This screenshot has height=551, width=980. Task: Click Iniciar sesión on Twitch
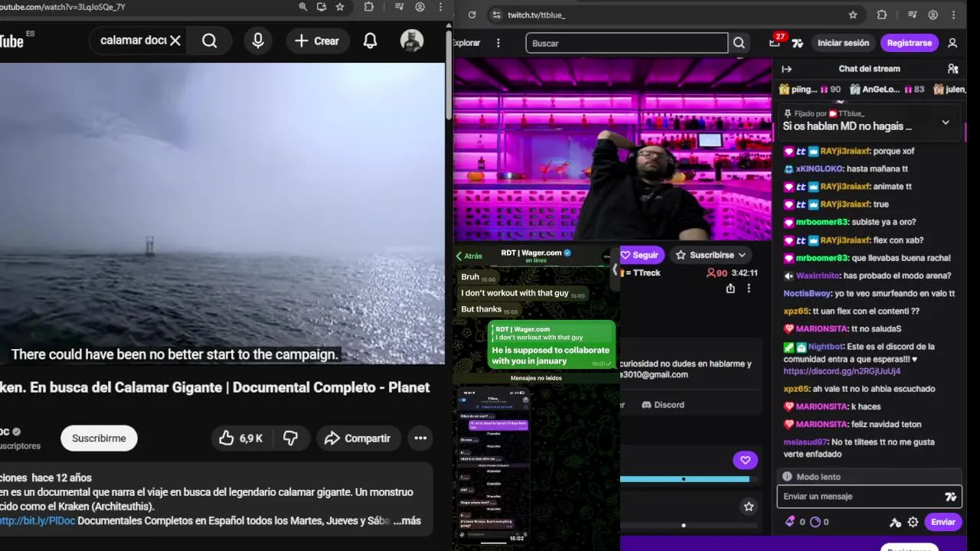(843, 43)
